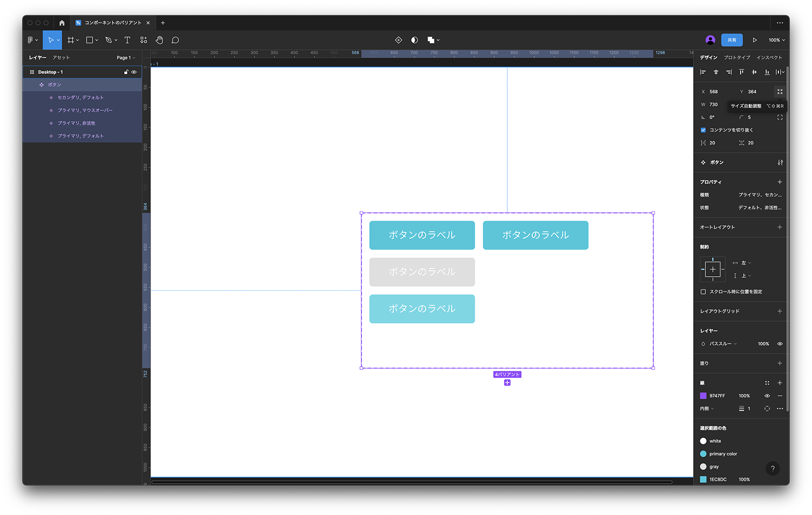Click the 9747FF purple stroke swatch

(x=703, y=396)
